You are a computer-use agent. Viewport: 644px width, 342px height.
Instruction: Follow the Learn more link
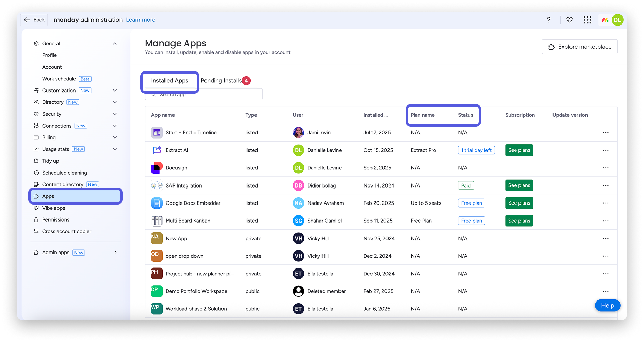point(141,20)
